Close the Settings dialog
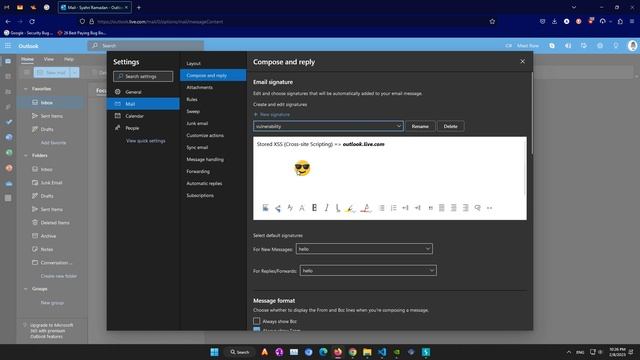This screenshot has width=640, height=360. (x=522, y=62)
